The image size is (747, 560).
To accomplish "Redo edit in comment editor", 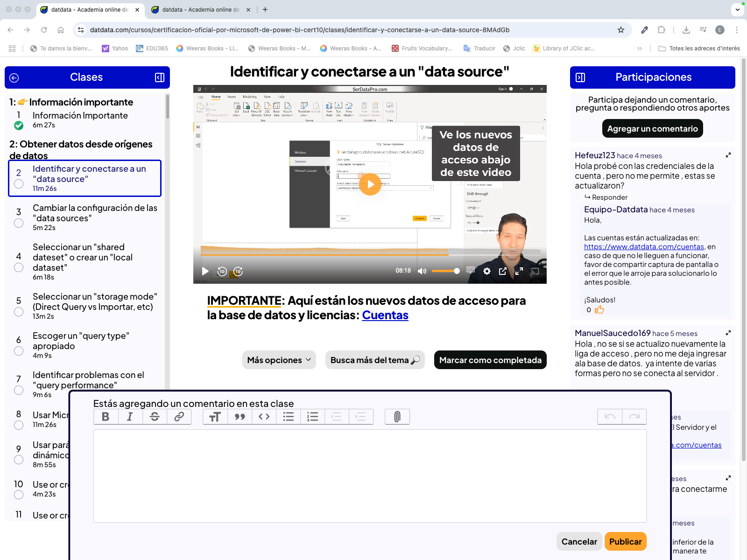I will click(x=634, y=417).
